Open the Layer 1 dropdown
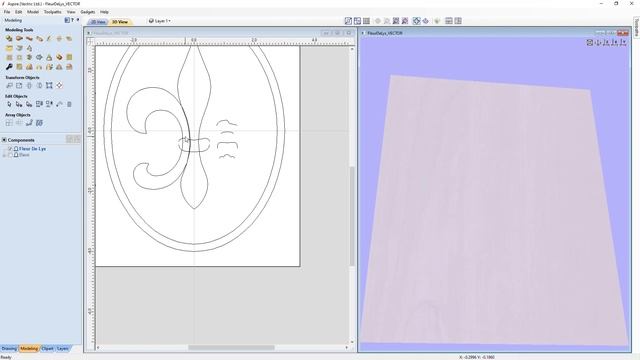Image resolution: width=640 pixels, height=360 pixels. (x=160, y=21)
